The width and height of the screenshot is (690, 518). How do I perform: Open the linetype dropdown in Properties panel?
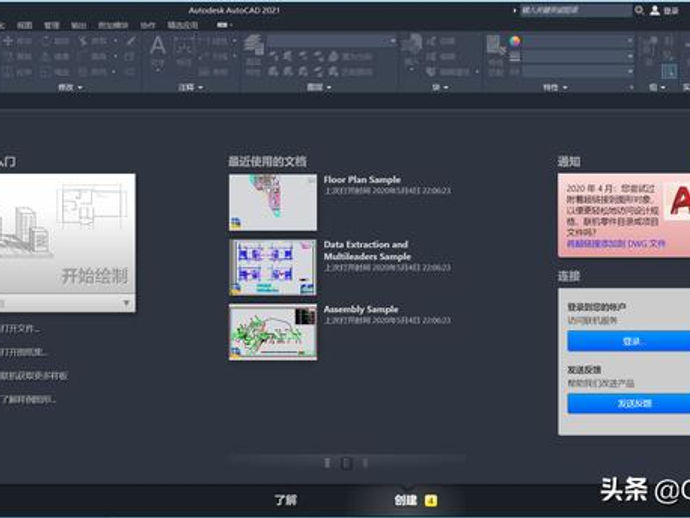(x=578, y=71)
